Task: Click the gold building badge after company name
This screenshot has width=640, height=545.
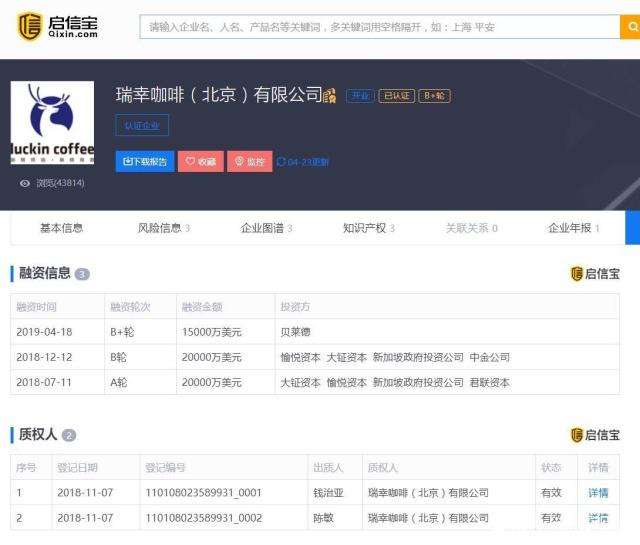Action: click(x=329, y=96)
